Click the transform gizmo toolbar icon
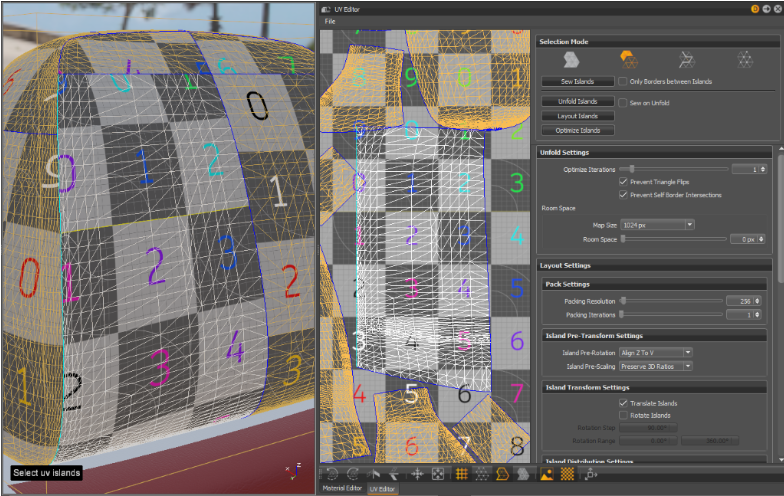The image size is (784, 496). coord(590,474)
